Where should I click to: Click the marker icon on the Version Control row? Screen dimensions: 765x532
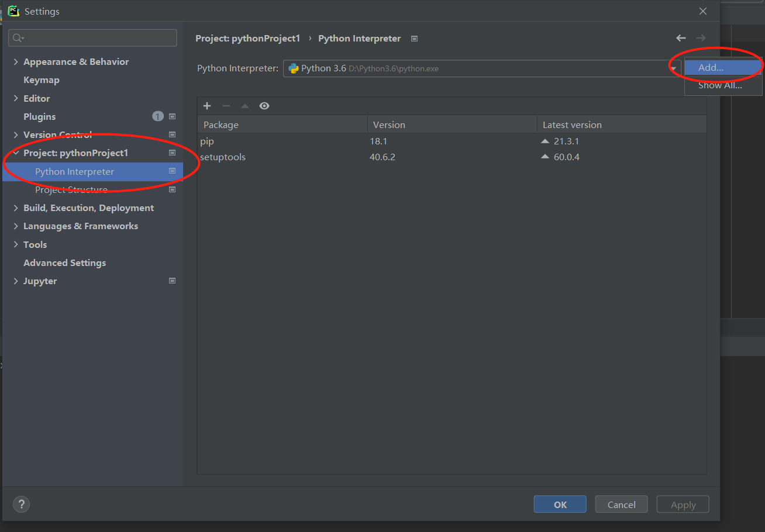[x=173, y=134]
